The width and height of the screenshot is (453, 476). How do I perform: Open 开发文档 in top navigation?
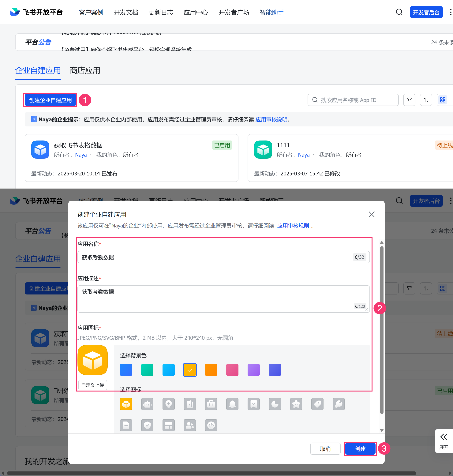126,12
